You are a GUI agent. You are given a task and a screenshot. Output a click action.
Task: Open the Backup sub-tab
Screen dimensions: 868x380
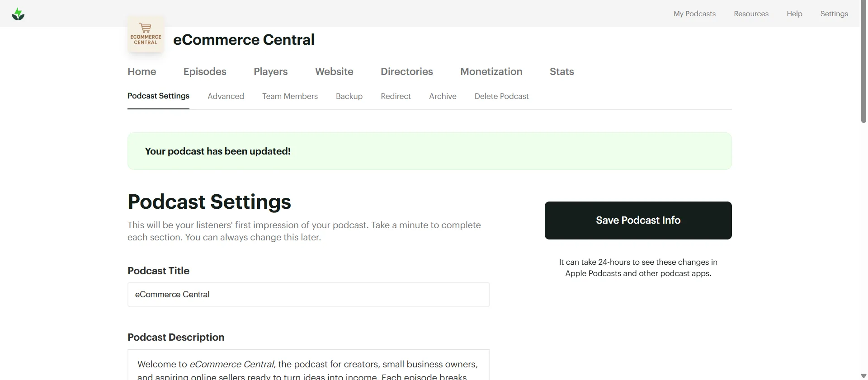(349, 96)
